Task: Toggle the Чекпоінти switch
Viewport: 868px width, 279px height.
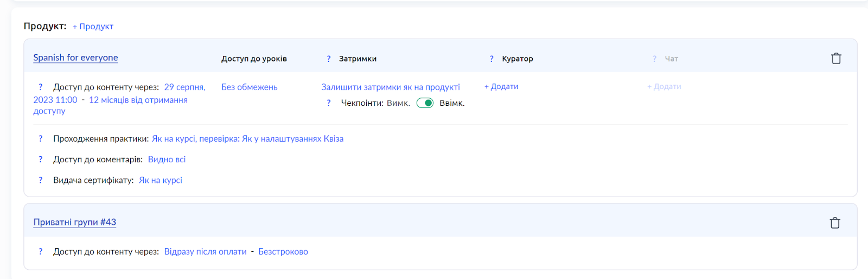Action: (x=425, y=103)
